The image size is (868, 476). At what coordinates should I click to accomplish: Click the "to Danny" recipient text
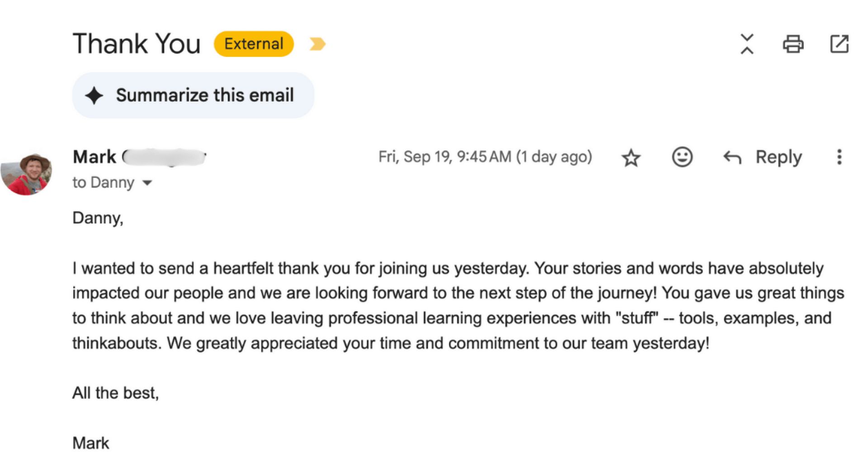[x=104, y=182]
